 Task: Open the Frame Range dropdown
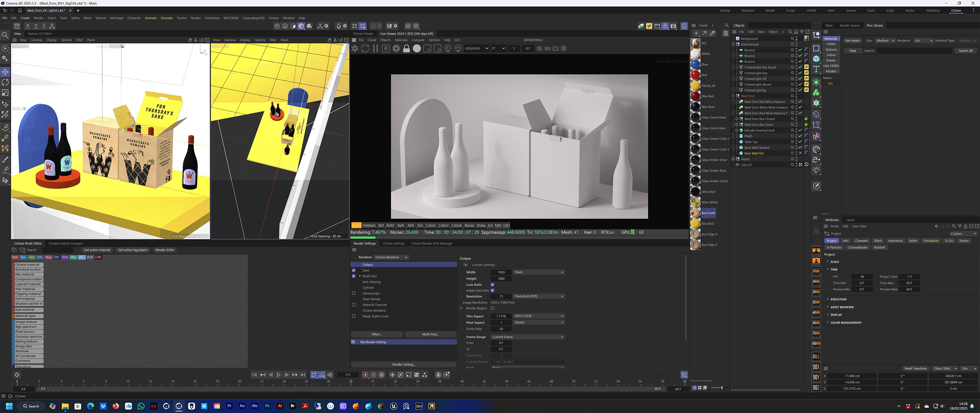pos(528,337)
